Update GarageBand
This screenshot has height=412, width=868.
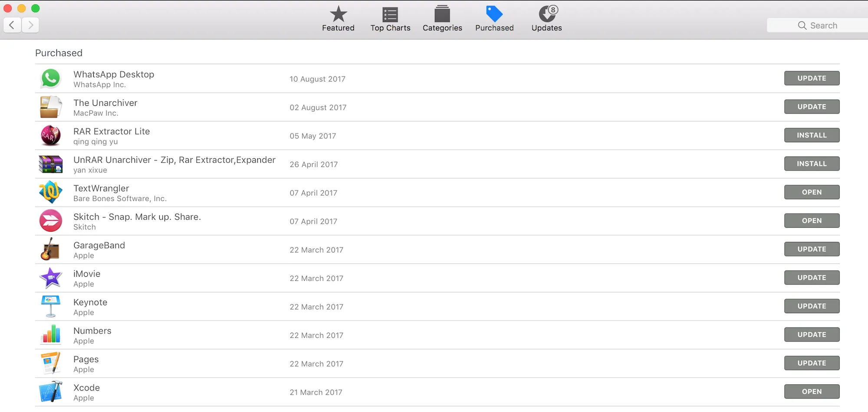tap(812, 249)
